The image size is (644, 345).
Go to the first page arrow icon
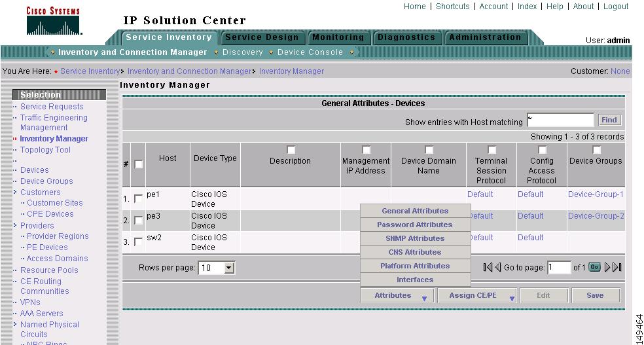tap(488, 267)
